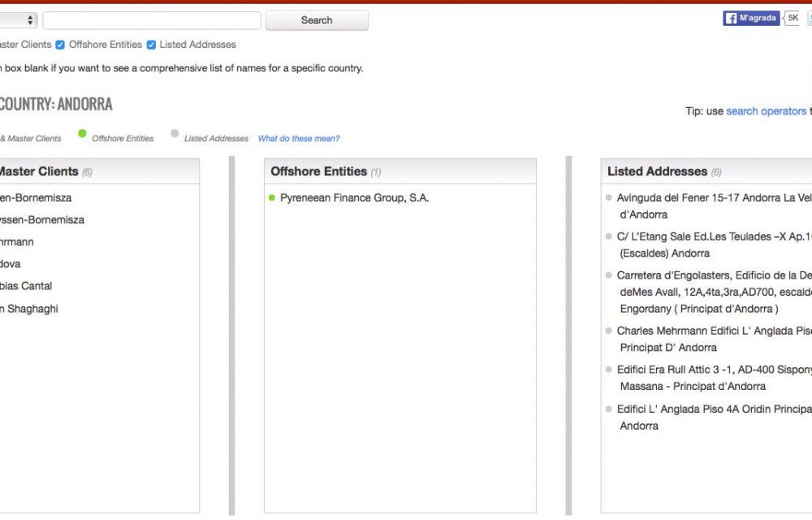Open the country dropdown selector
Viewport: 812px width, 520px height.
pos(18,20)
